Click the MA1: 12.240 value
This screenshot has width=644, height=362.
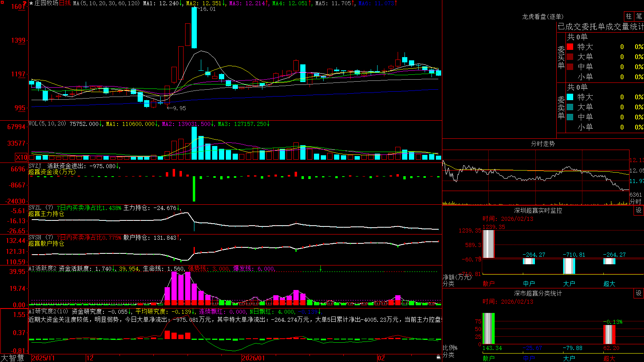point(161,3)
